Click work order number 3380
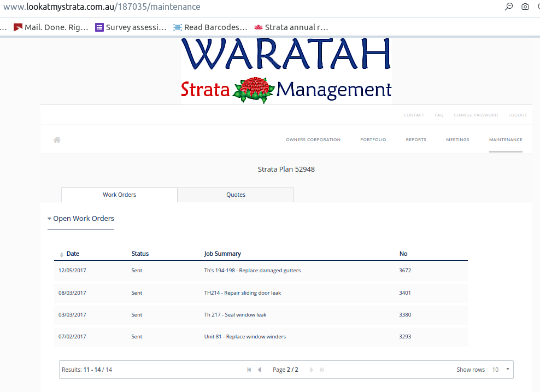Viewport: 540px width, 392px height. pos(405,314)
